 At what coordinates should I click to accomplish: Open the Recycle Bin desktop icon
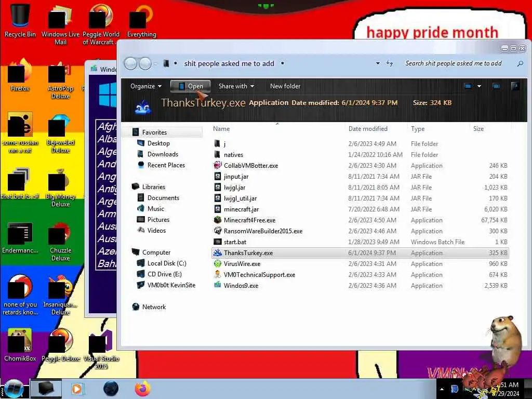pyautogui.click(x=20, y=20)
